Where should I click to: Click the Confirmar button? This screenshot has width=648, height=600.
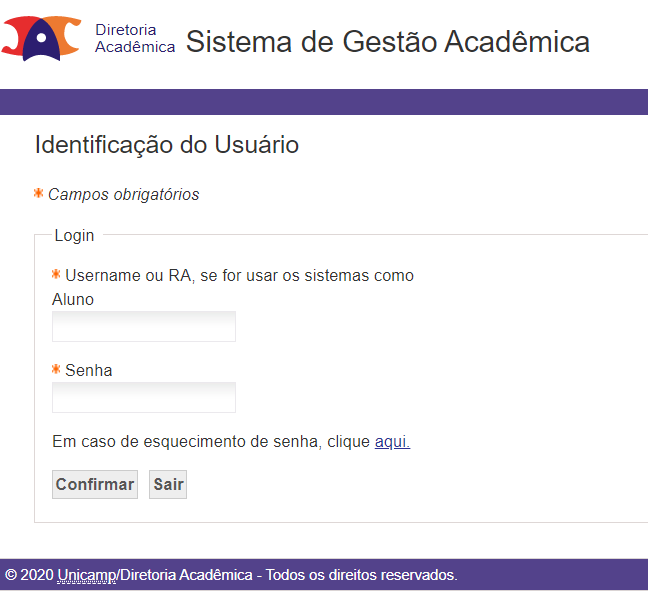95,484
